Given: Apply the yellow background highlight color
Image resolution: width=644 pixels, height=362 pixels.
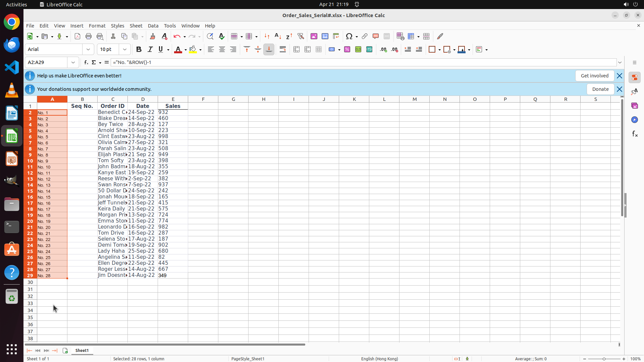Looking at the screenshot, I should click(x=193, y=50).
